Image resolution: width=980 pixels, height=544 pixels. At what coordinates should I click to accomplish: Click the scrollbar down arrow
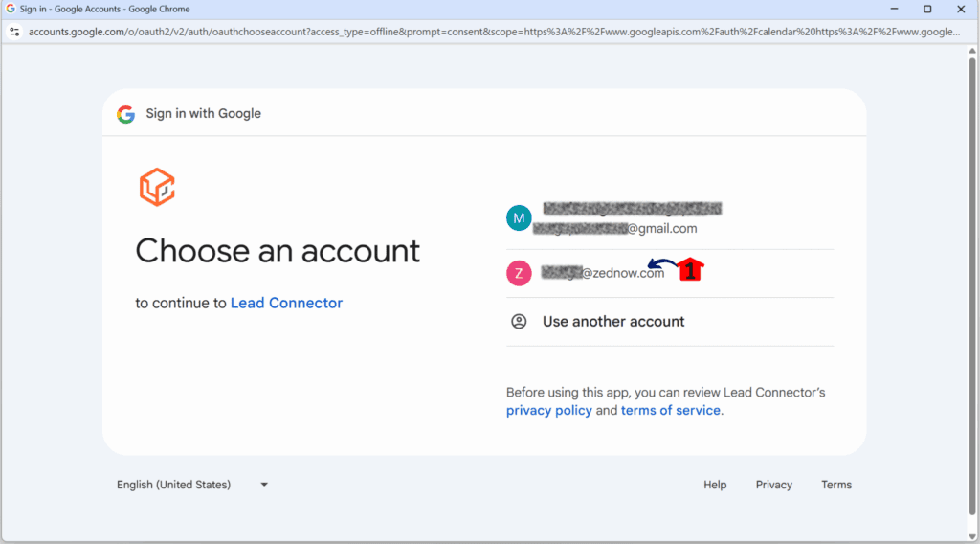click(x=972, y=536)
